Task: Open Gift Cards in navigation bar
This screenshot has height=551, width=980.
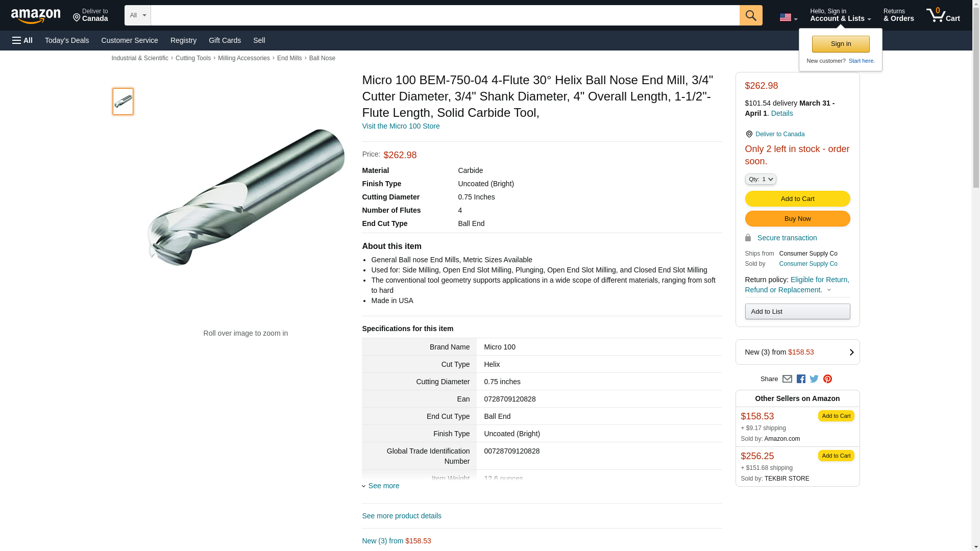Action: pos(225,40)
